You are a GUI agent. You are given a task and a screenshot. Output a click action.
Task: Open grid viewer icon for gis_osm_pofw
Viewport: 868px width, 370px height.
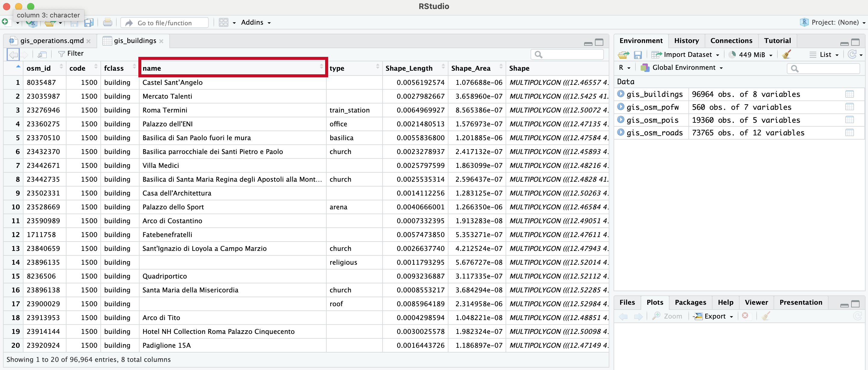pos(849,107)
